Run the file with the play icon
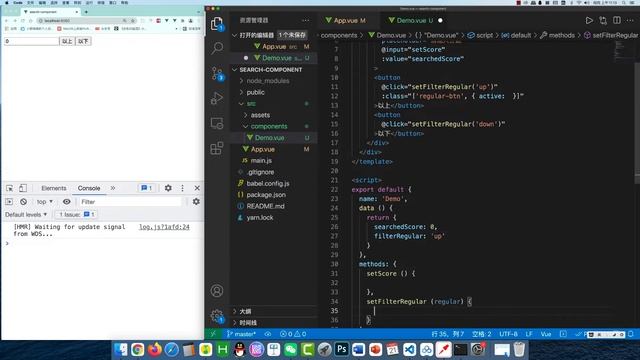Viewport: 640px width, 360px height. click(x=589, y=20)
